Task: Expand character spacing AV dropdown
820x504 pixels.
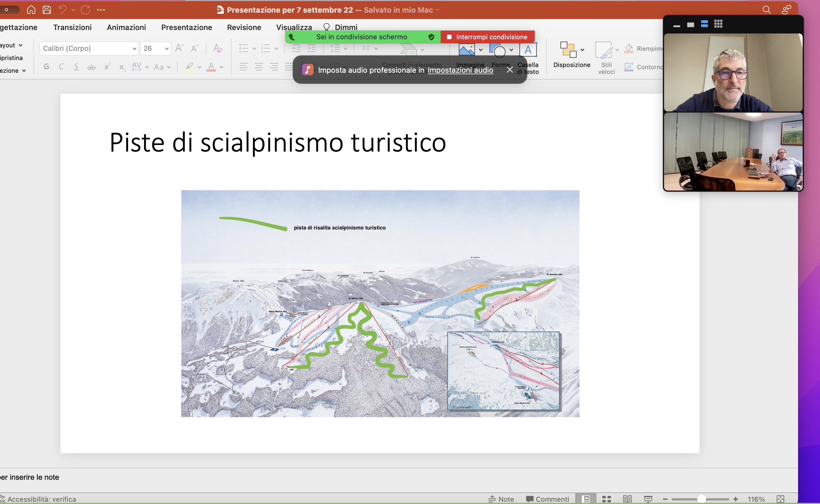Action: 147,67
